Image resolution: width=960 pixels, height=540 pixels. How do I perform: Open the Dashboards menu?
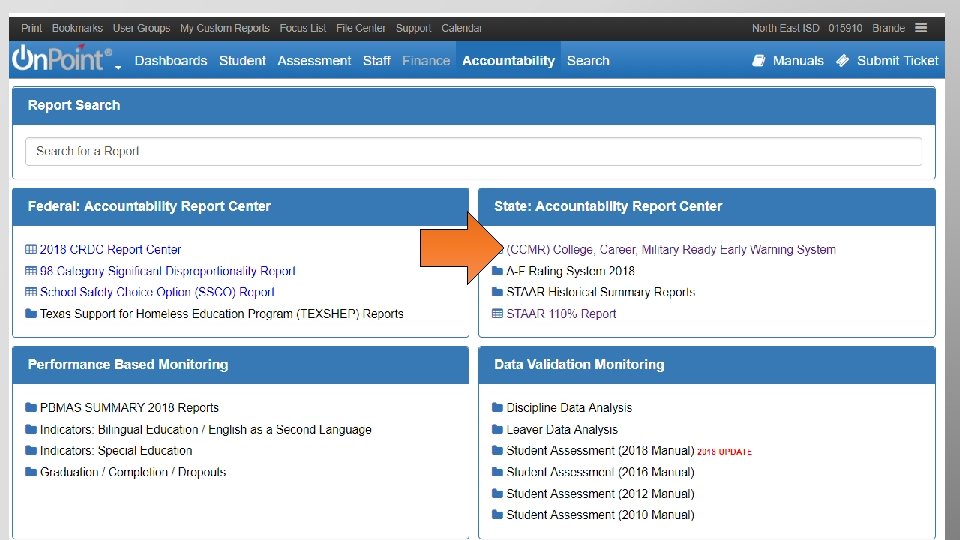point(171,61)
